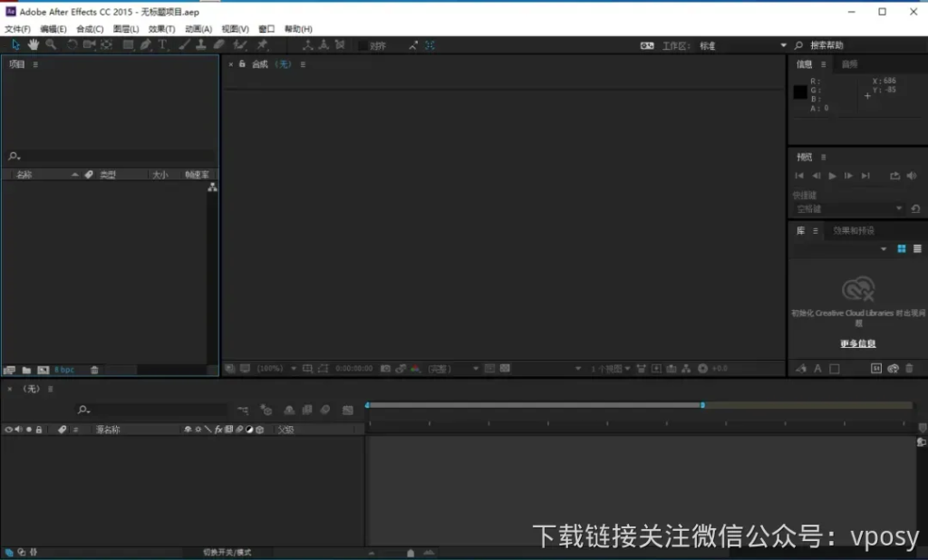This screenshot has width=928, height=560.
Task: Switch to the 音频 tab
Action: (x=849, y=64)
